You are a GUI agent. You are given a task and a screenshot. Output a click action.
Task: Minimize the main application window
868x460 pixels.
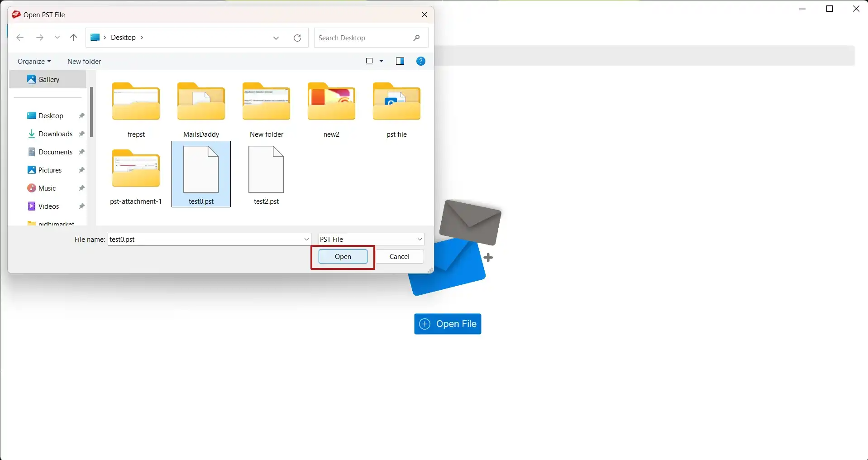click(803, 9)
